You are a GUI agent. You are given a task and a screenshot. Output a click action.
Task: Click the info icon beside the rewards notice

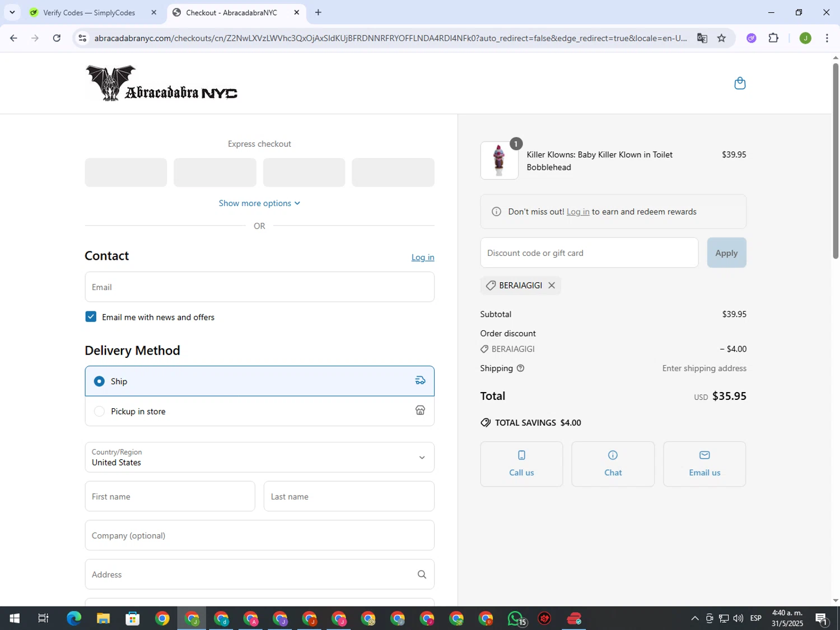496,212
